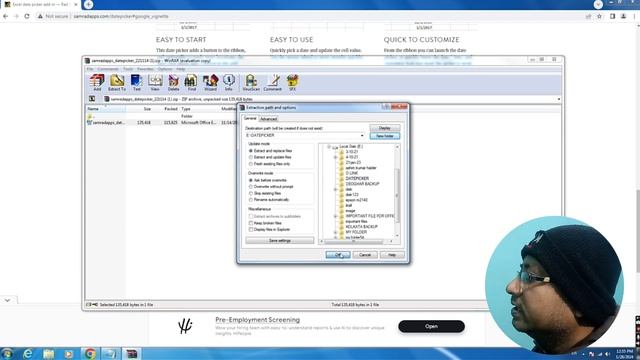The image size is (640, 360).
Task: Select the DATEPICKER folder in tree
Action: pos(357,178)
